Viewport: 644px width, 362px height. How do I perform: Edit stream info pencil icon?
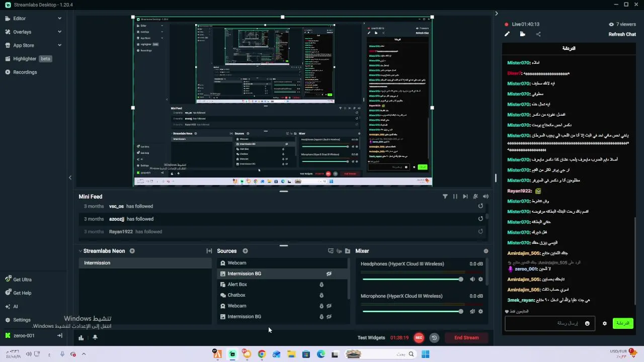(507, 34)
